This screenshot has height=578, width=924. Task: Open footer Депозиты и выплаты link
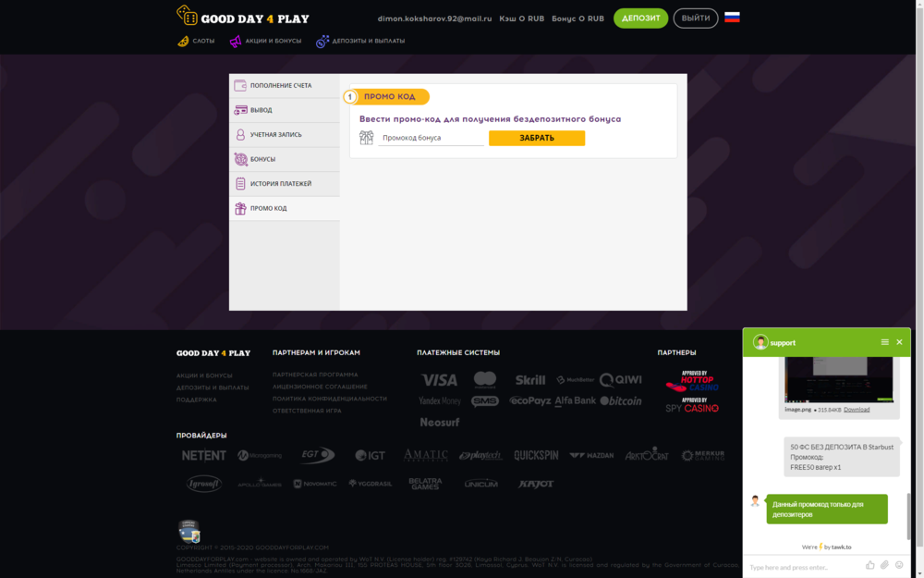[x=213, y=387]
